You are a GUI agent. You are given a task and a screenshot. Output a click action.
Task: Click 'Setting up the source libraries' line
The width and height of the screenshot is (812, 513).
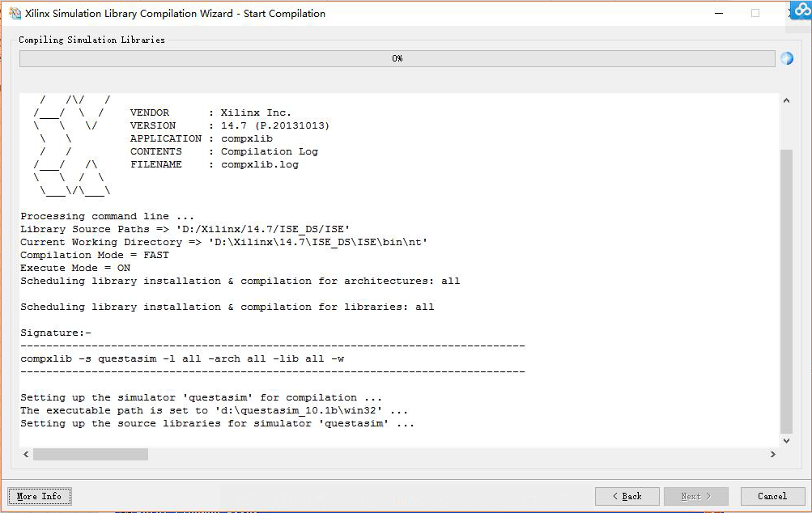click(x=218, y=423)
